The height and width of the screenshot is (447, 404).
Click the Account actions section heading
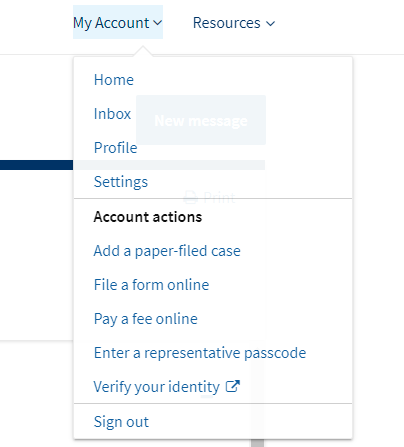(x=148, y=217)
